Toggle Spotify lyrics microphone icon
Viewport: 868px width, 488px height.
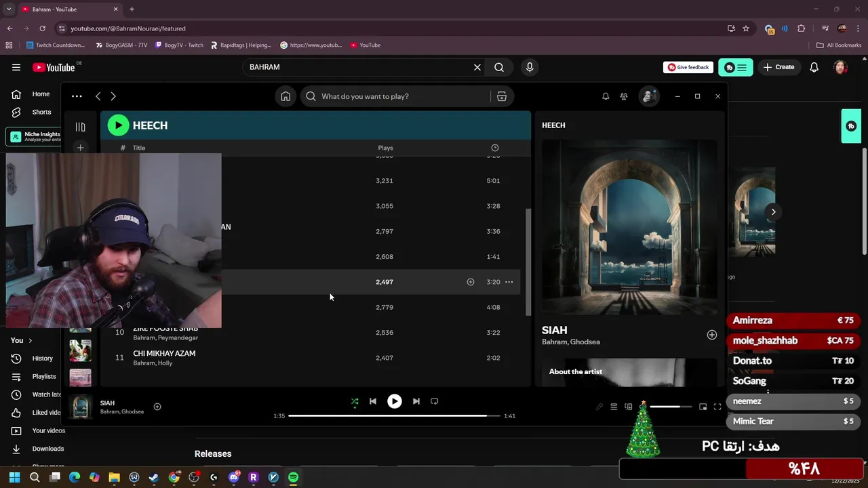599,407
